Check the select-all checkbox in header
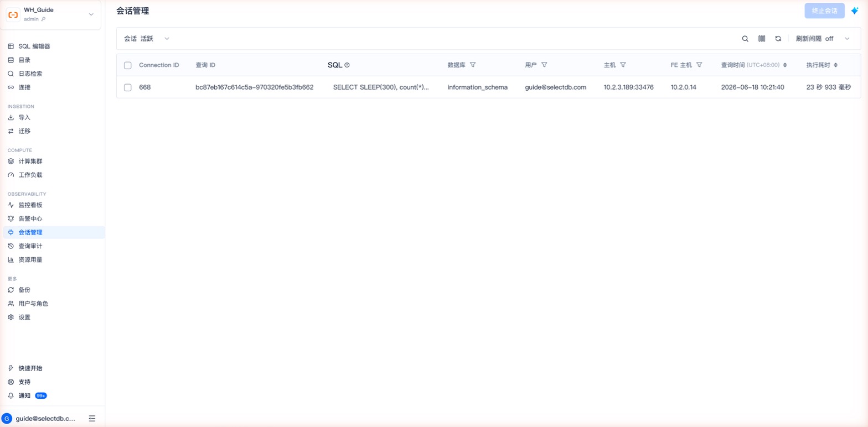Image resolution: width=868 pixels, height=427 pixels. point(128,65)
